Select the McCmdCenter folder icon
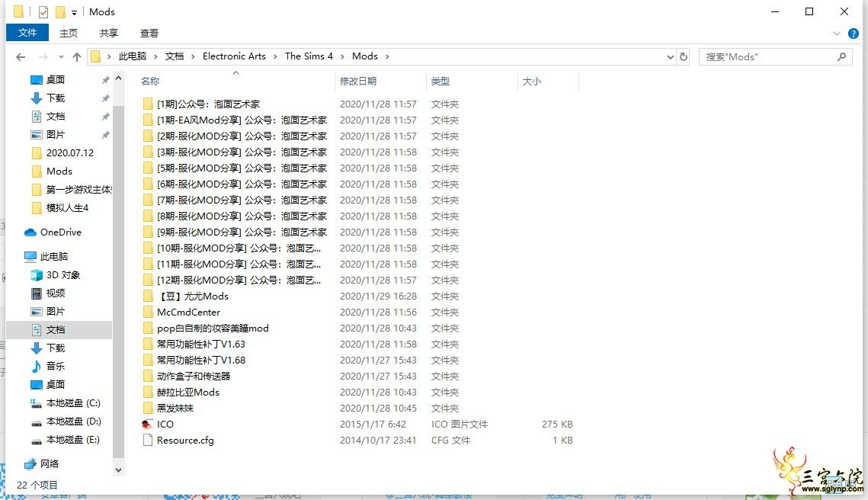 tap(148, 312)
